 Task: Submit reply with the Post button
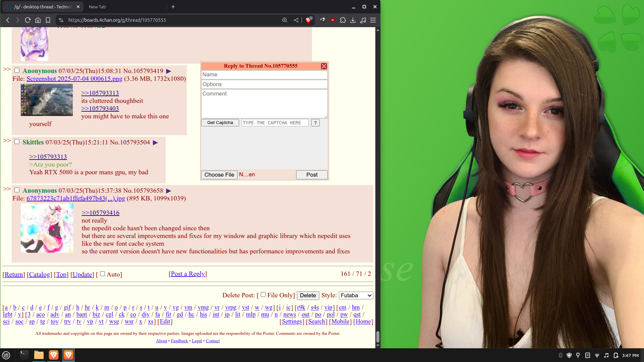pos(312,175)
